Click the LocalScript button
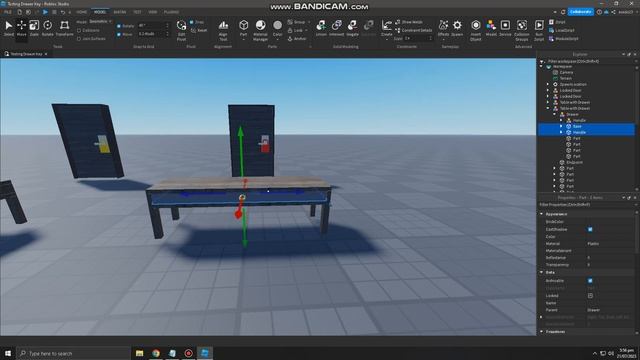The height and width of the screenshot is (360, 640). pyautogui.click(x=562, y=30)
